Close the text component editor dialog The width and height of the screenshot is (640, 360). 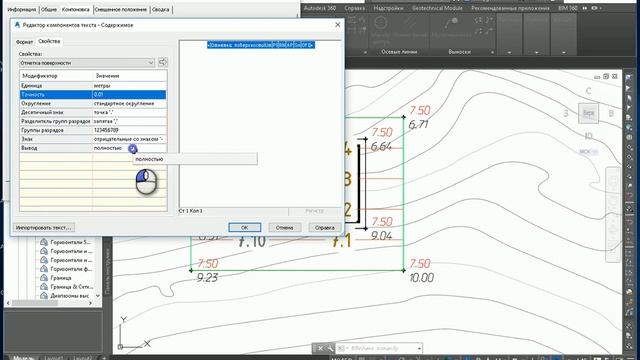coord(338,25)
